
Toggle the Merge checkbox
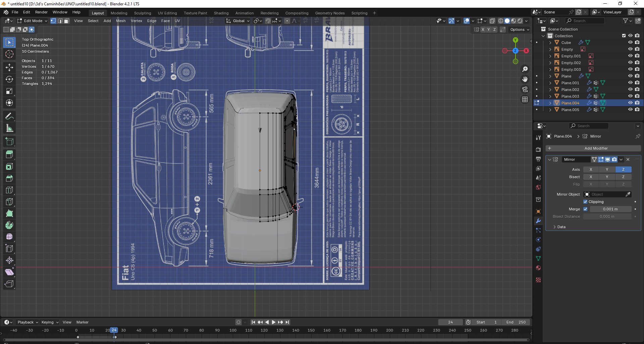[x=585, y=209]
